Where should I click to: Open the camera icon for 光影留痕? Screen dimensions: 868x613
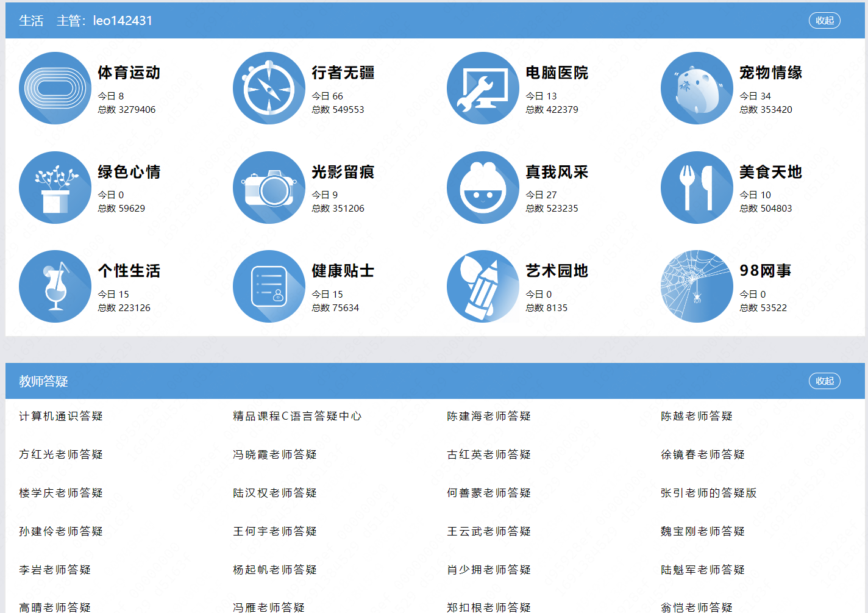coord(269,188)
